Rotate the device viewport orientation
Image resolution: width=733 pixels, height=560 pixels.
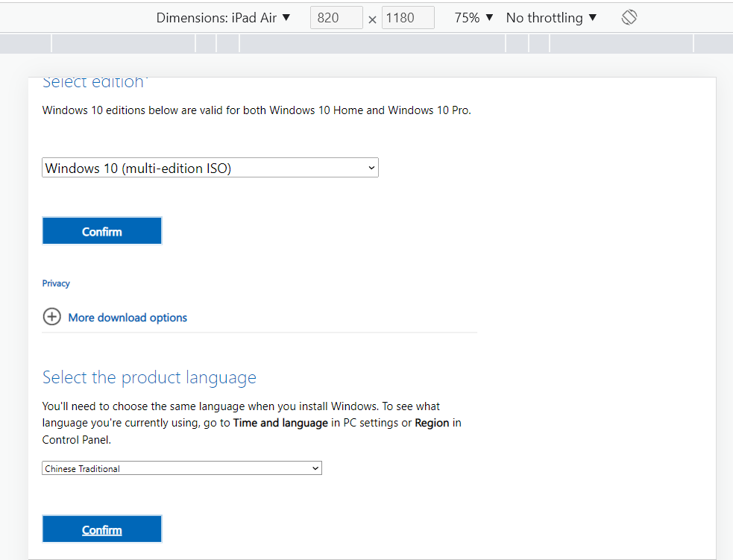(629, 18)
